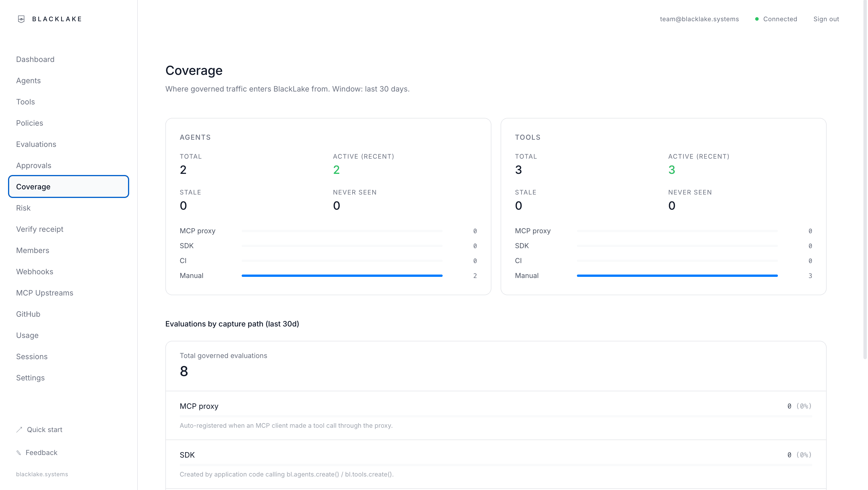The height and width of the screenshot is (490, 868).
Task: Click the Tools CI progress bar
Action: tap(677, 261)
